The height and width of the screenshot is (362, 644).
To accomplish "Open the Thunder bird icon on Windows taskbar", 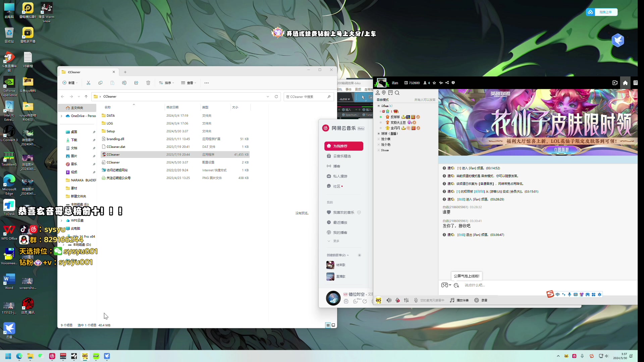I will [107, 356].
